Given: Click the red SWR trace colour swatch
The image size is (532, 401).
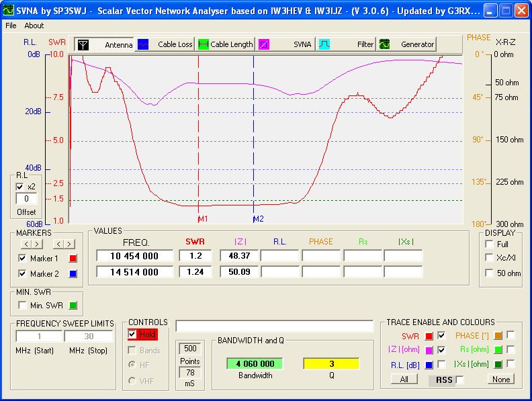Looking at the screenshot, I should point(429,335).
